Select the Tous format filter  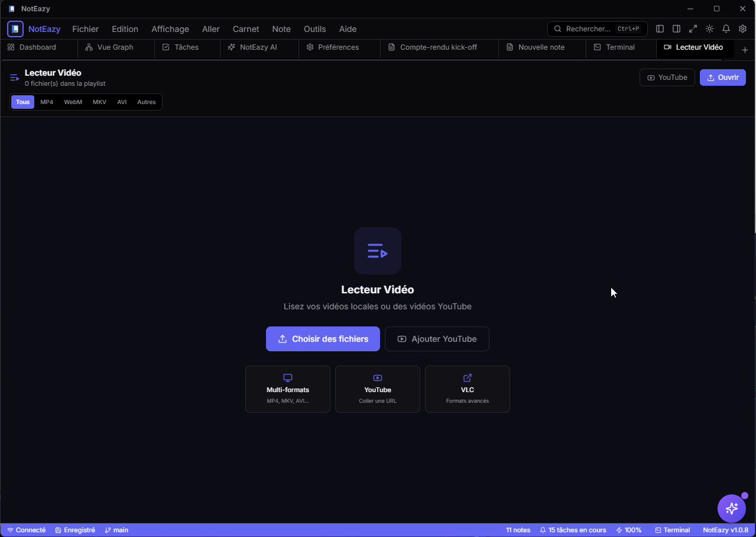(x=22, y=102)
